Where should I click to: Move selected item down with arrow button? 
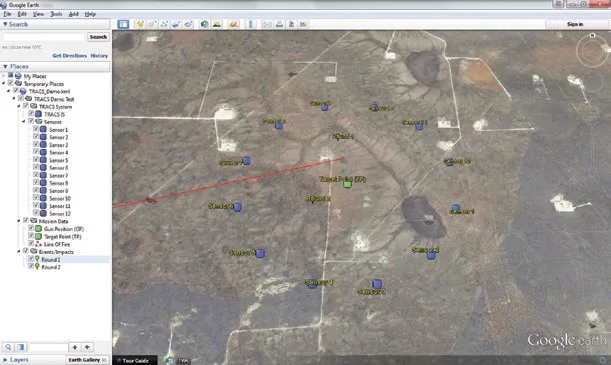87,347
